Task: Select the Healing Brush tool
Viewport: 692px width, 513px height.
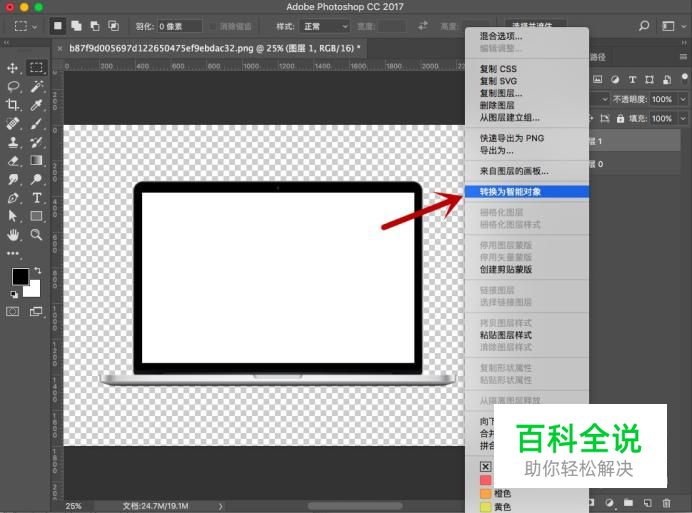Action: [x=12, y=123]
